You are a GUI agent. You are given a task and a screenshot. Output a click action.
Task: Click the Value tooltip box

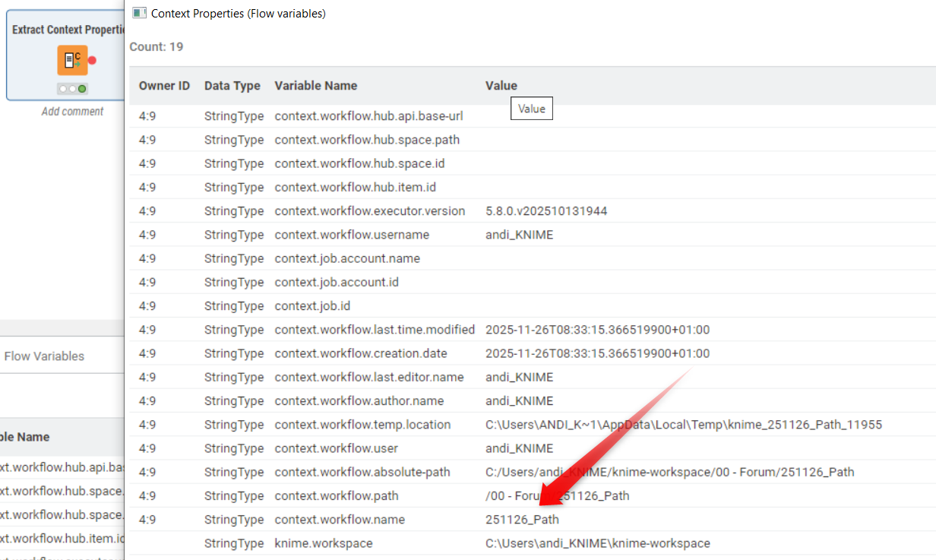point(531,109)
